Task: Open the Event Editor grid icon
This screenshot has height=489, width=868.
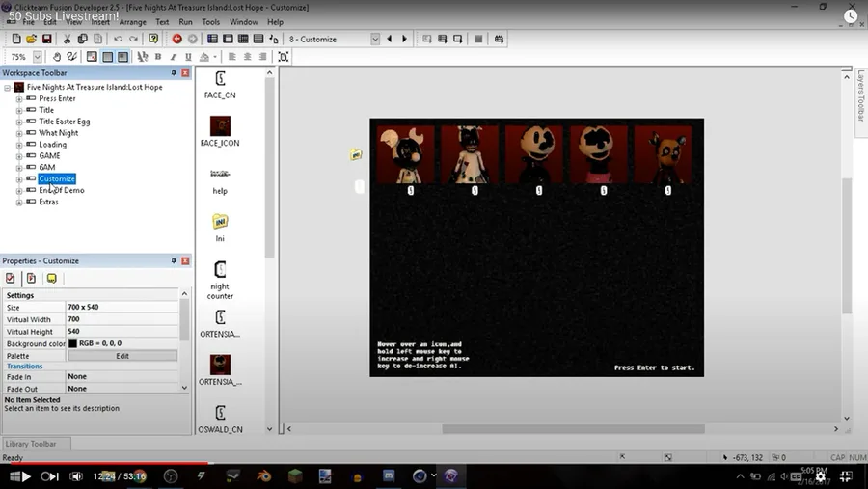Action: point(243,39)
